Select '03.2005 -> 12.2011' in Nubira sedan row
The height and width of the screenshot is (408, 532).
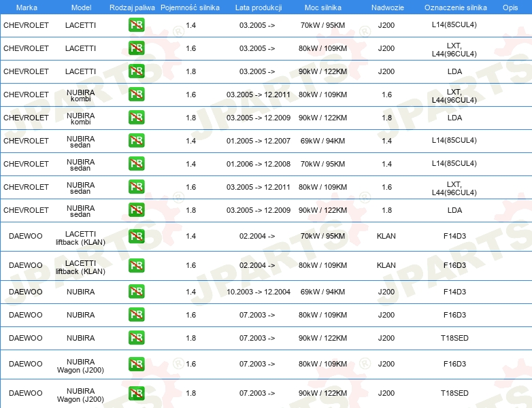(x=259, y=187)
